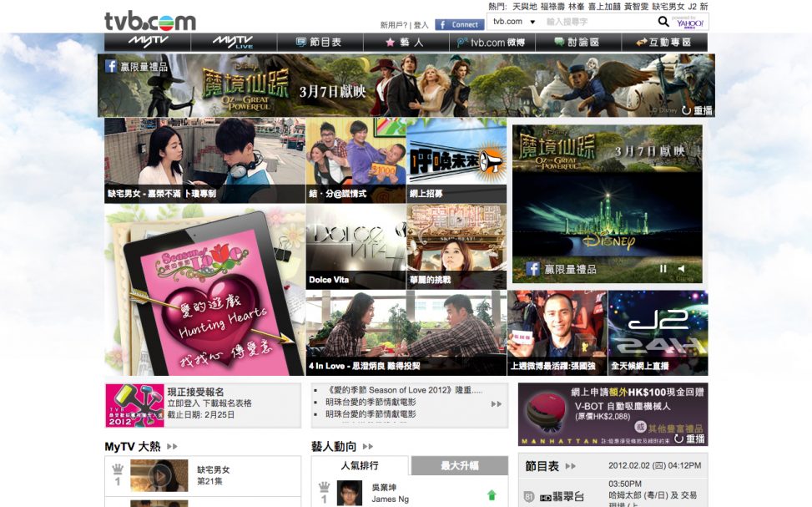Screen dimensions: 812x507
Task: Click the V-BOT 自動吸塵機械人 ad
Action: click(x=613, y=414)
